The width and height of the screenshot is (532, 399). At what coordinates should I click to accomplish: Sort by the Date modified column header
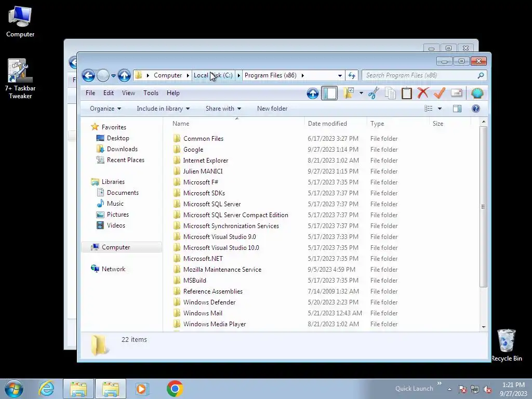click(x=336, y=124)
